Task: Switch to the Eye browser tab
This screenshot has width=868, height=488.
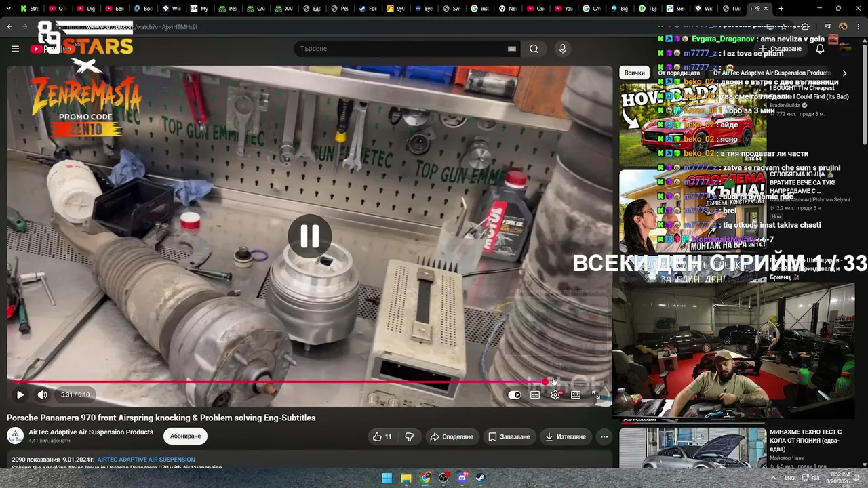Action: coord(422,9)
